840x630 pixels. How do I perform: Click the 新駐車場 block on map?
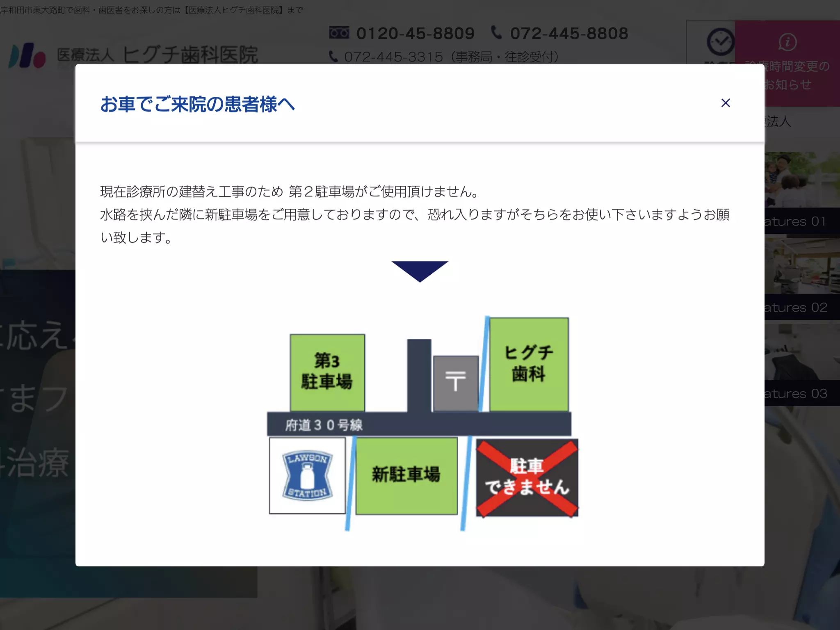(406, 475)
